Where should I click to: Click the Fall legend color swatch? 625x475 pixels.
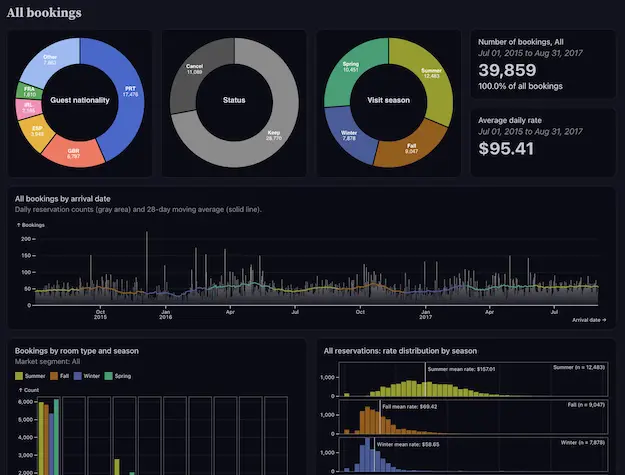(53, 376)
